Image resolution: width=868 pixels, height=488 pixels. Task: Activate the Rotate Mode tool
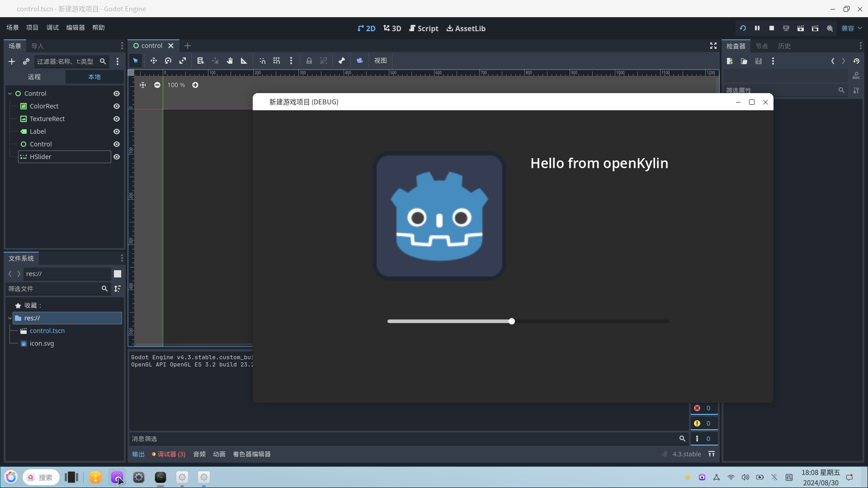(x=168, y=61)
